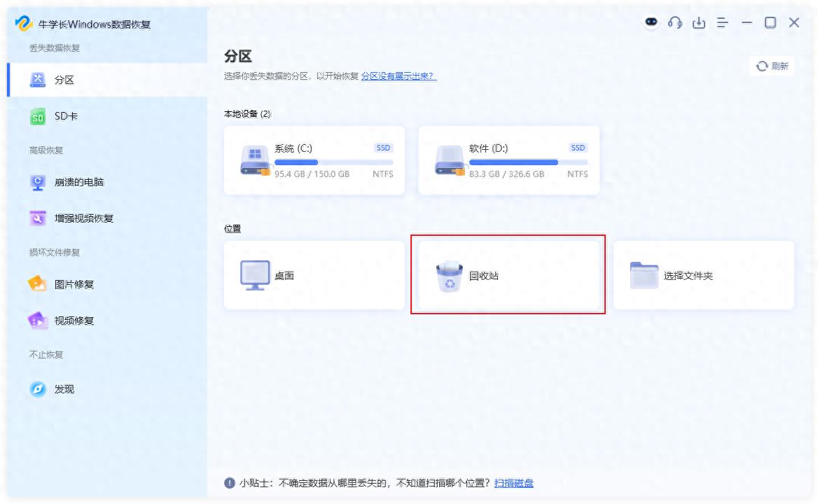The height and width of the screenshot is (504, 818).
Task: Click the green SD card icon
Action: coord(38,117)
